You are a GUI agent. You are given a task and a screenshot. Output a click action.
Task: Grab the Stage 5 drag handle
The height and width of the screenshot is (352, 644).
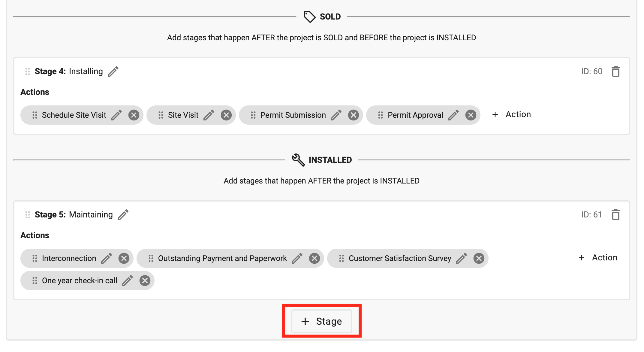coord(28,215)
